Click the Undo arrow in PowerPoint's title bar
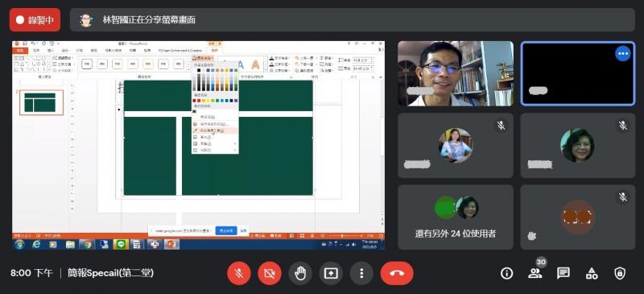The image size is (644, 294). tap(33, 43)
